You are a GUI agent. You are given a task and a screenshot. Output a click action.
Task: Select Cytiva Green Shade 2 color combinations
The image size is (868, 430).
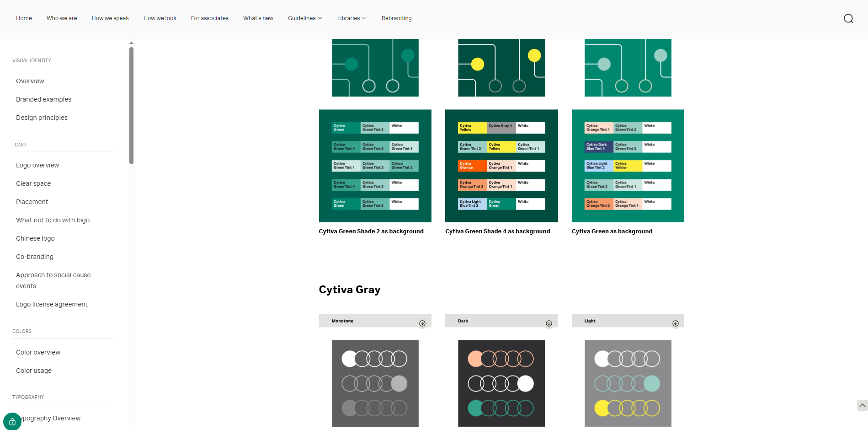point(375,166)
